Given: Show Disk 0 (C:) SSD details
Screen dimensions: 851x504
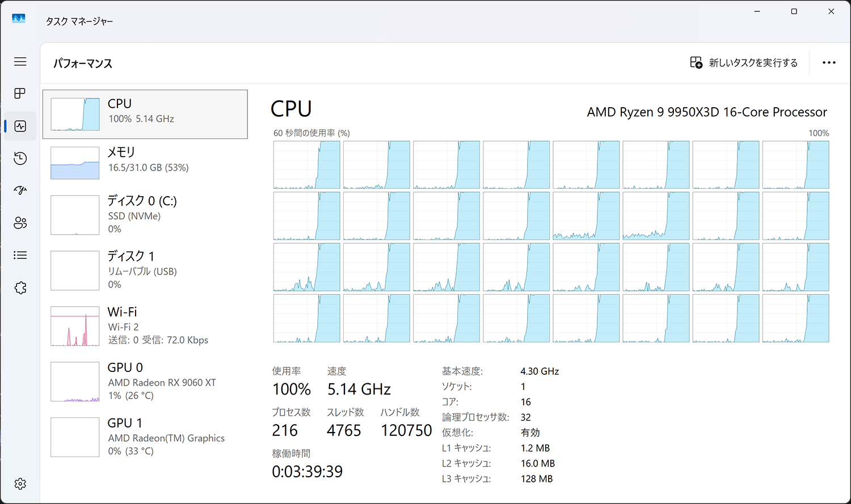Looking at the screenshot, I should (x=145, y=215).
